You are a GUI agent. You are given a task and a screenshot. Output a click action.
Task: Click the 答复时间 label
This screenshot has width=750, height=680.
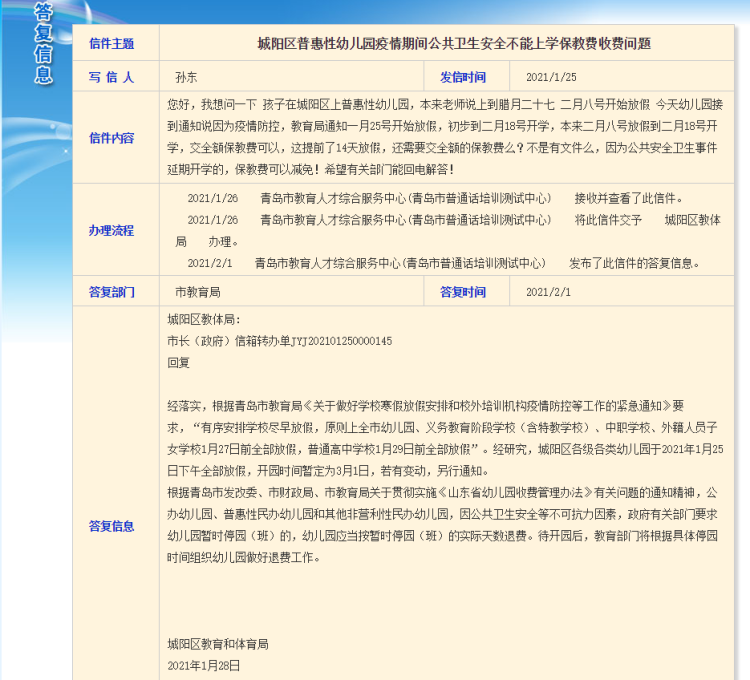[463, 292]
